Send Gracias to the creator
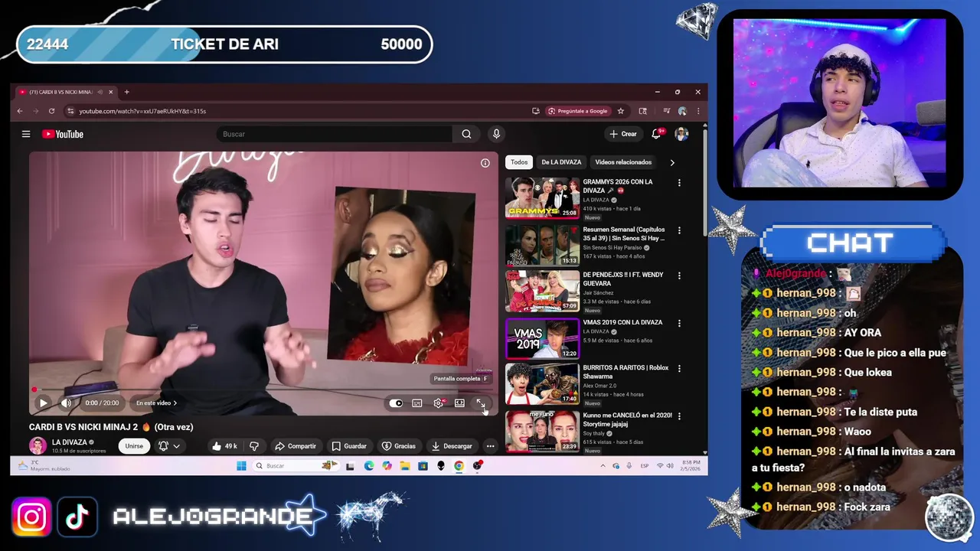Screen dimensions: 980x551 [399, 446]
